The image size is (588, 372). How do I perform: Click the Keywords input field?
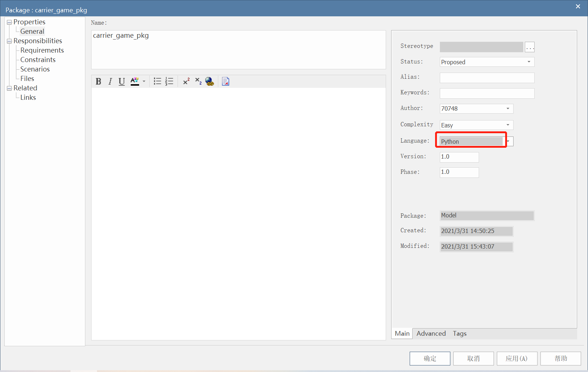[487, 93]
